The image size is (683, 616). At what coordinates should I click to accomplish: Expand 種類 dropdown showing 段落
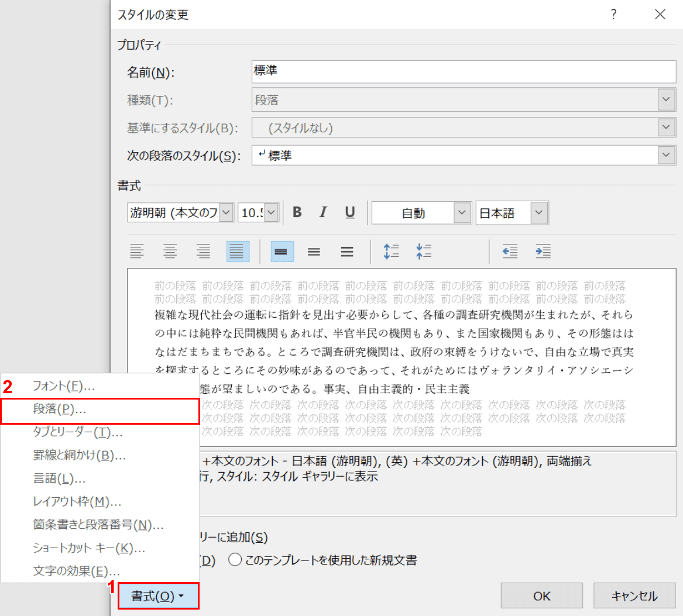tap(666, 99)
